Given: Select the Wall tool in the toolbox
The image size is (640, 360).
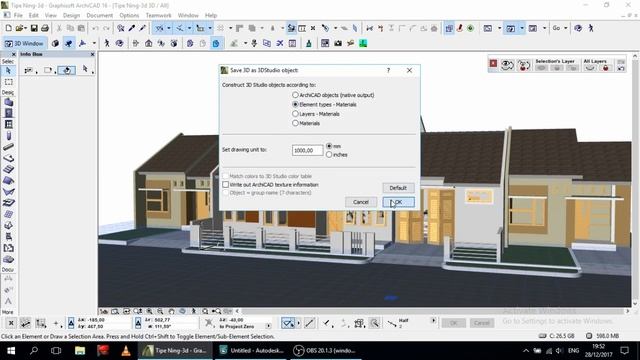Looking at the screenshot, I should [x=8, y=102].
